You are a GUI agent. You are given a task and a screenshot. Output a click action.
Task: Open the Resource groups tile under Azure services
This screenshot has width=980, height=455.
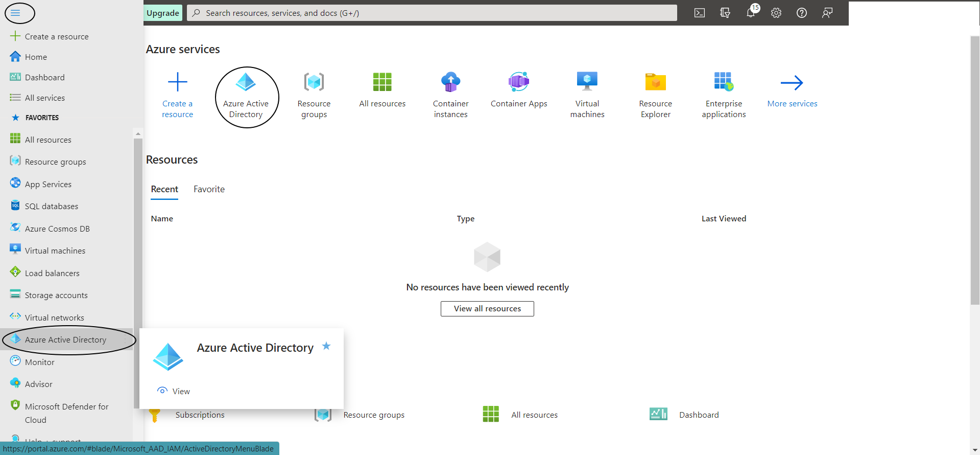[314, 95]
